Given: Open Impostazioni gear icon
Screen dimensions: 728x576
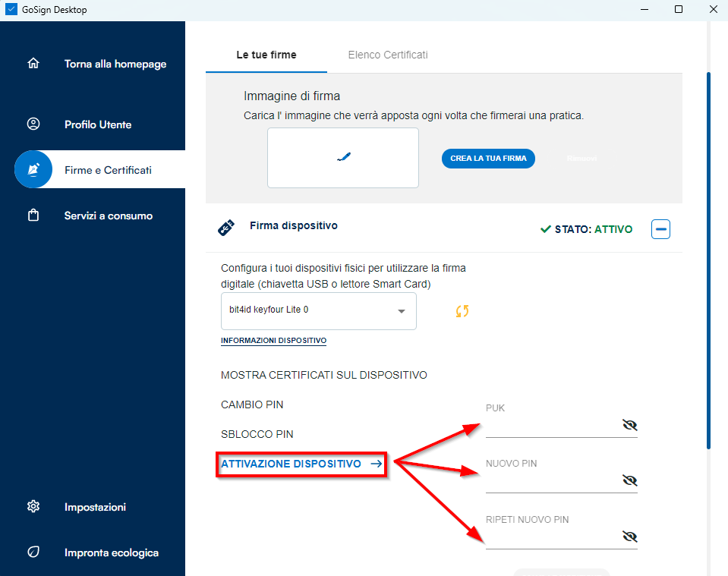Looking at the screenshot, I should point(33,507).
